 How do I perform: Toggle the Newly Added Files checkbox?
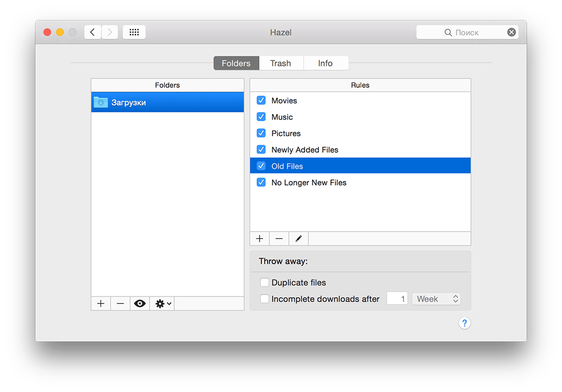[x=261, y=150]
